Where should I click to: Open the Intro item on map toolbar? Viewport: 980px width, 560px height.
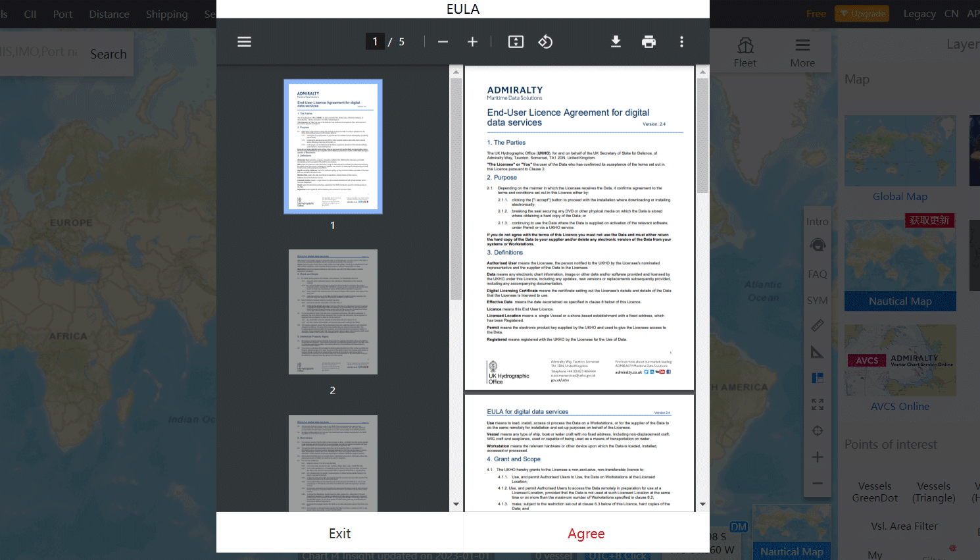click(x=818, y=222)
